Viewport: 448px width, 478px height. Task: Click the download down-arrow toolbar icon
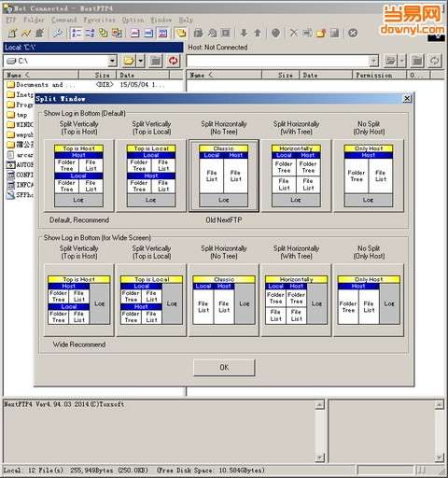point(245,33)
